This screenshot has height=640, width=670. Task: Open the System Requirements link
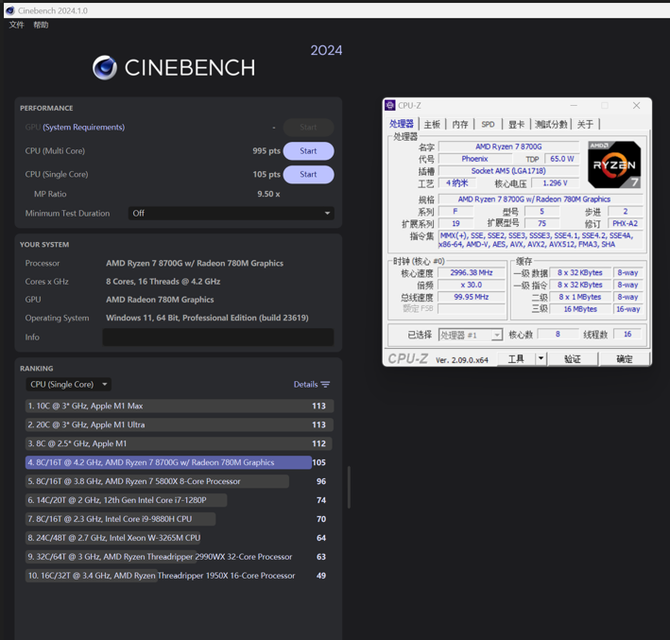point(84,127)
